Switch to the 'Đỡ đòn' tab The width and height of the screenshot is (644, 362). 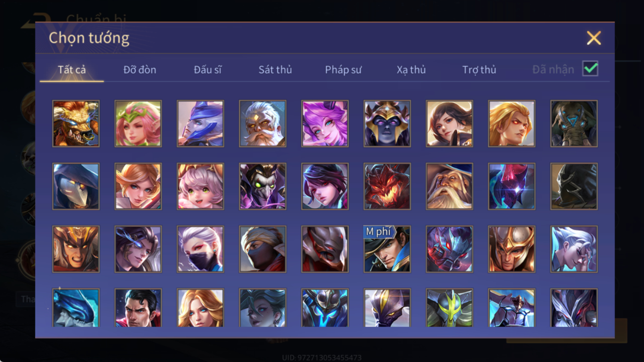tap(140, 69)
